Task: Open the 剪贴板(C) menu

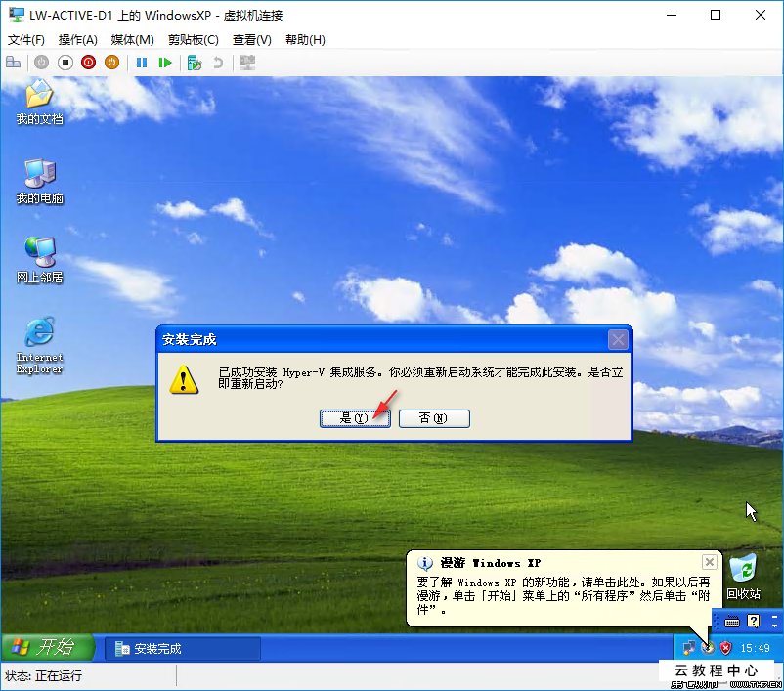Action: click(193, 40)
